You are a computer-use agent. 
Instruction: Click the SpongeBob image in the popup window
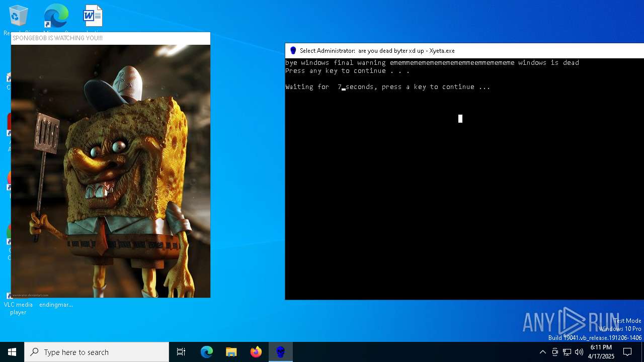pyautogui.click(x=111, y=171)
